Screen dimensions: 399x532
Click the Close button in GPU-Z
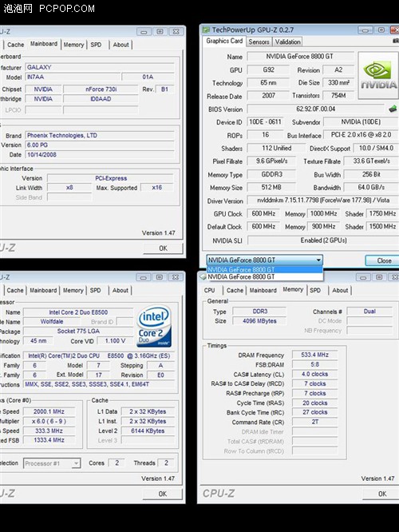[384, 260]
